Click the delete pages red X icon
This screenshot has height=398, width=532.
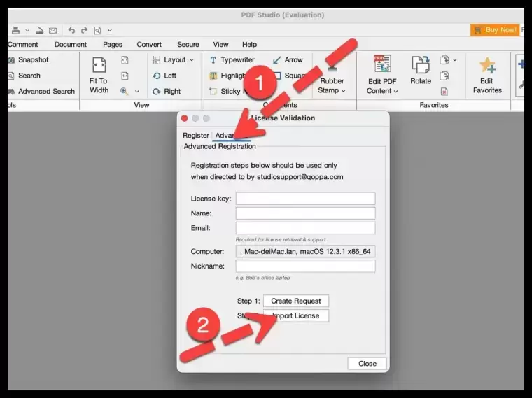tap(444, 92)
